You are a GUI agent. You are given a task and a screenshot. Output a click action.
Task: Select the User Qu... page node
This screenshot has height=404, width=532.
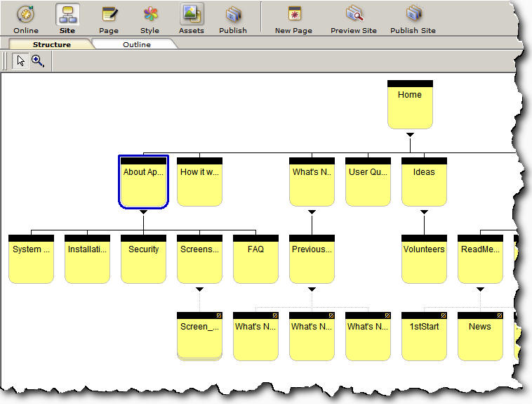(x=368, y=182)
